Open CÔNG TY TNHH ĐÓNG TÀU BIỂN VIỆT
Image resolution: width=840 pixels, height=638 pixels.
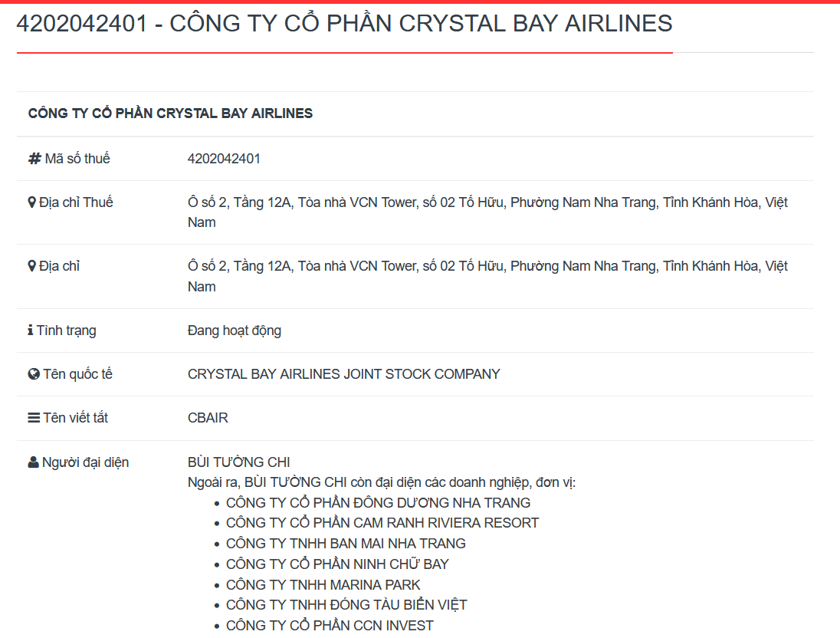tap(346, 605)
